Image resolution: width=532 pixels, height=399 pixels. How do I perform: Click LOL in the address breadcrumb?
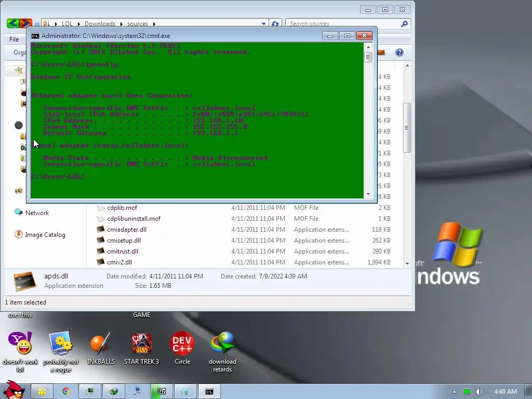[x=67, y=24]
